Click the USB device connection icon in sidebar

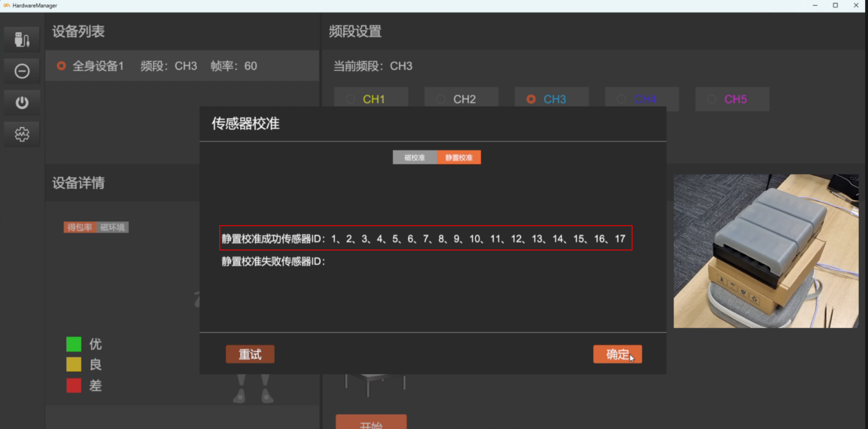point(22,40)
